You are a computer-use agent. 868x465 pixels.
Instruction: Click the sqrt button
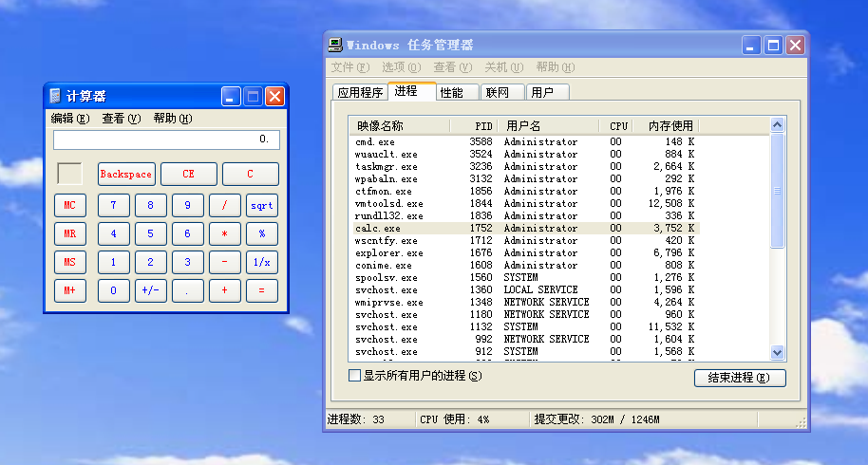click(262, 205)
